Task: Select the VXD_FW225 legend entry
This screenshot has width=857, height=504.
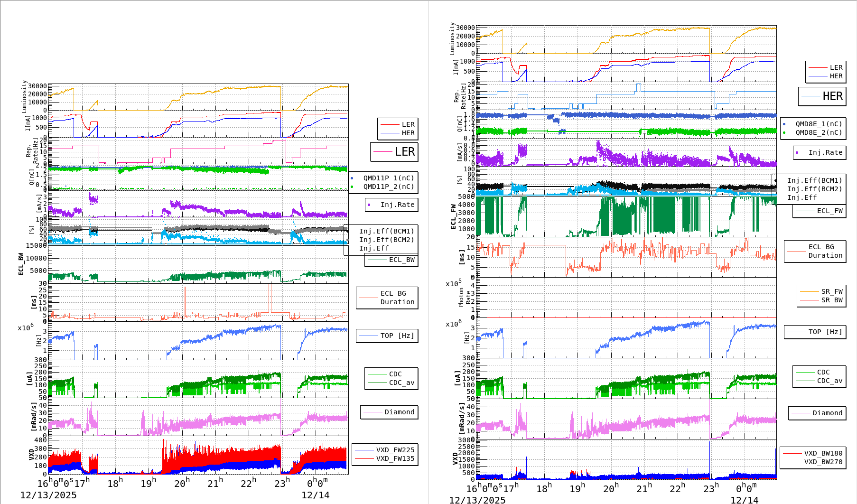Action: pyautogui.click(x=385, y=450)
